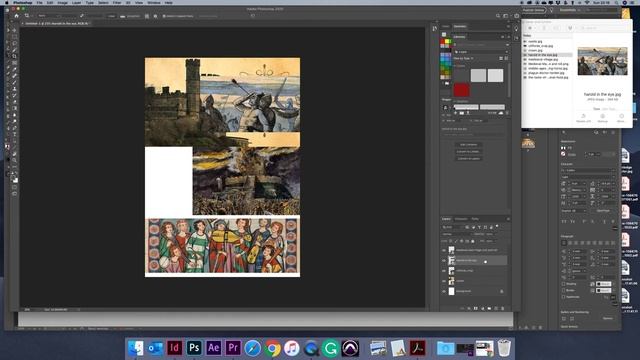Open View by Type dropdown in Libraries
640x360 pixels.
[464, 58]
